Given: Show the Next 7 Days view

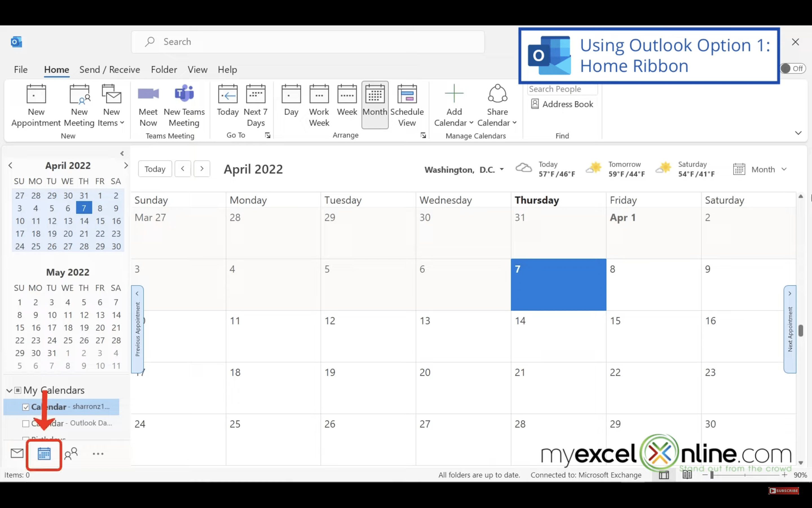Looking at the screenshot, I should coord(256,105).
